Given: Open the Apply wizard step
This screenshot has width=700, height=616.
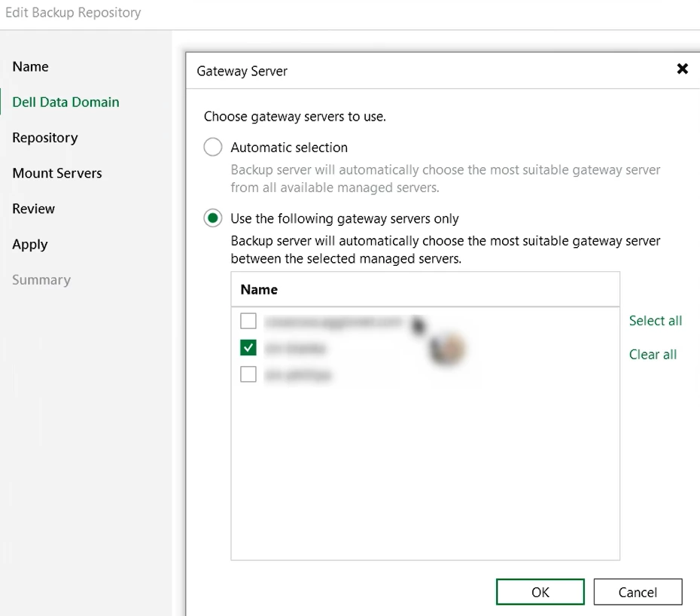Looking at the screenshot, I should tap(30, 245).
